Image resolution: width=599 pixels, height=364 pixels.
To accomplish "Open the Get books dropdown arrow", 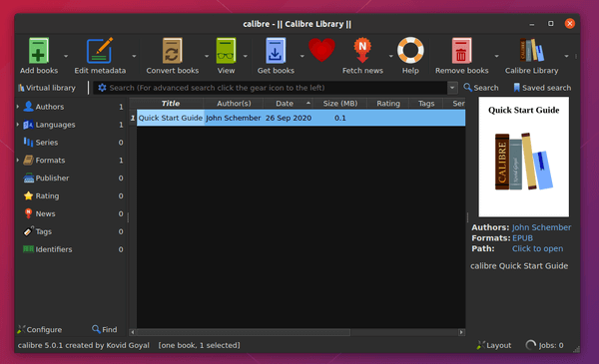I will pos(302,56).
